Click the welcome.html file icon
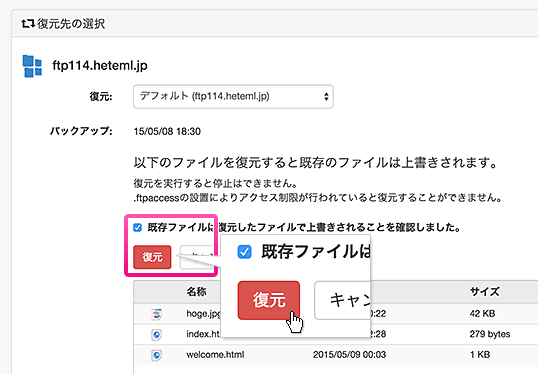 [156, 355]
